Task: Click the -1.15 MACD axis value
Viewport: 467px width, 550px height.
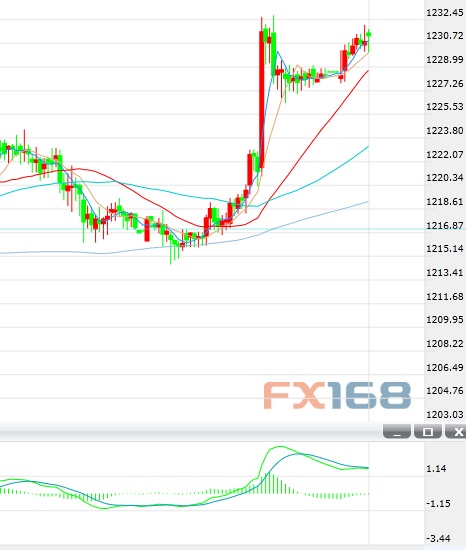Action: (x=438, y=503)
